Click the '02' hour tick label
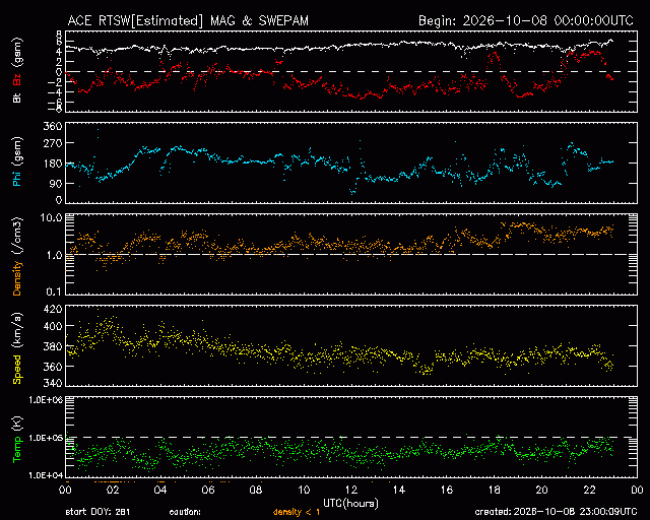Viewport: 650px width, 520px height. [x=113, y=490]
